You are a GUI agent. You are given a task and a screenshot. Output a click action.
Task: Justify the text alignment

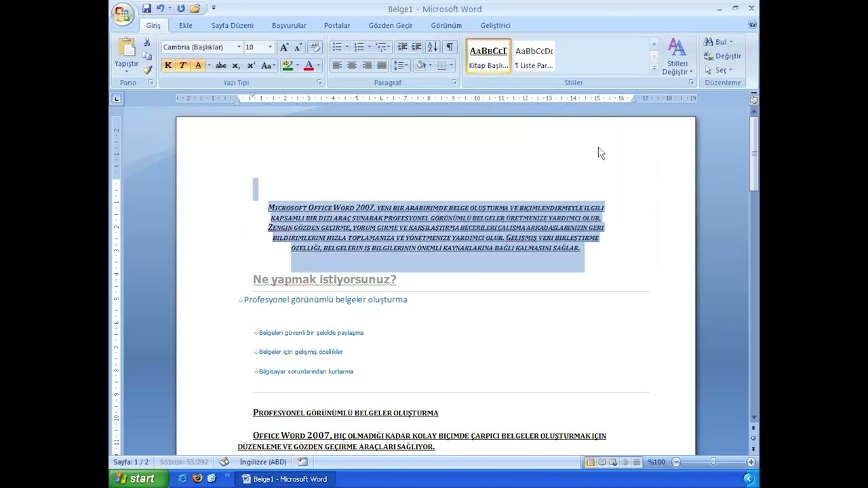[381, 66]
